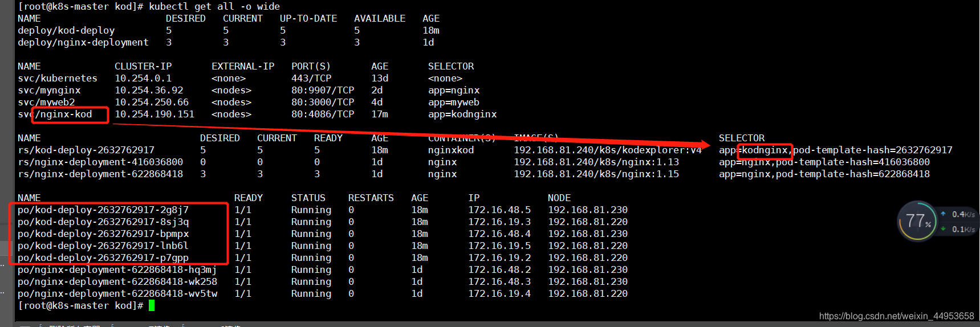The image size is (980, 327).
Task: Click the PORT(S) column header
Action: point(311,66)
